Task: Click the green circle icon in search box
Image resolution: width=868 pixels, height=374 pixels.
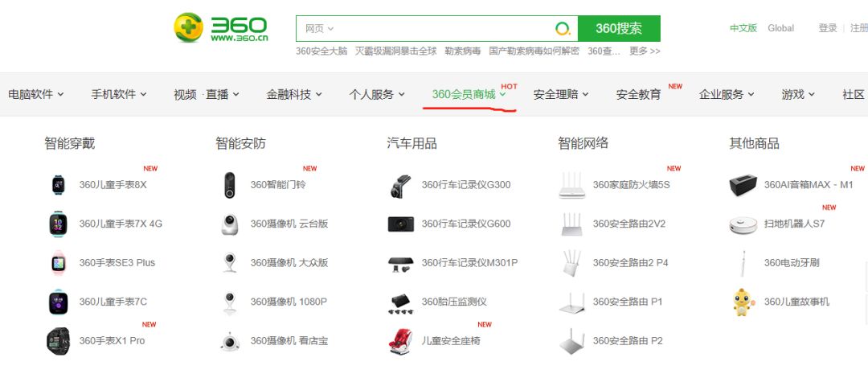Action: [563, 29]
